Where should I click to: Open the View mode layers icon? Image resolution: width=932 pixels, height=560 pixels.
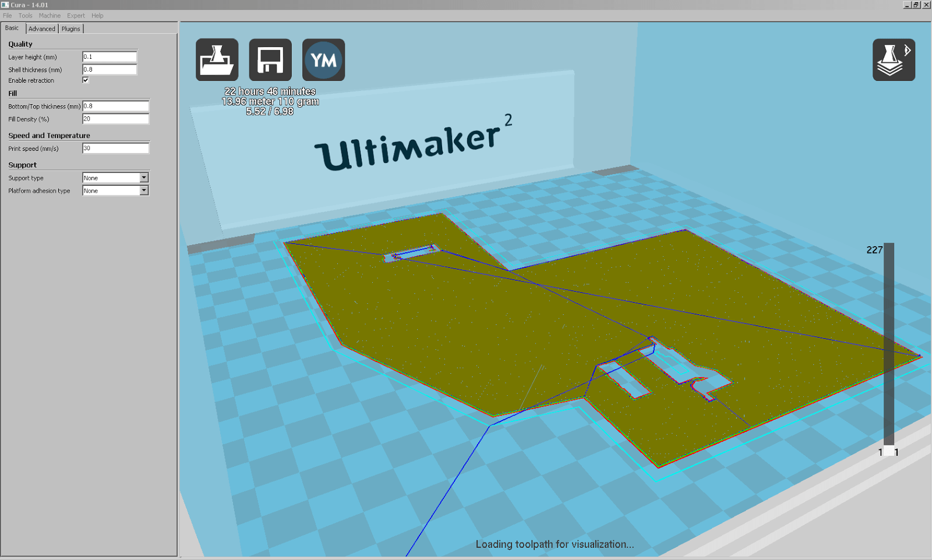click(894, 59)
